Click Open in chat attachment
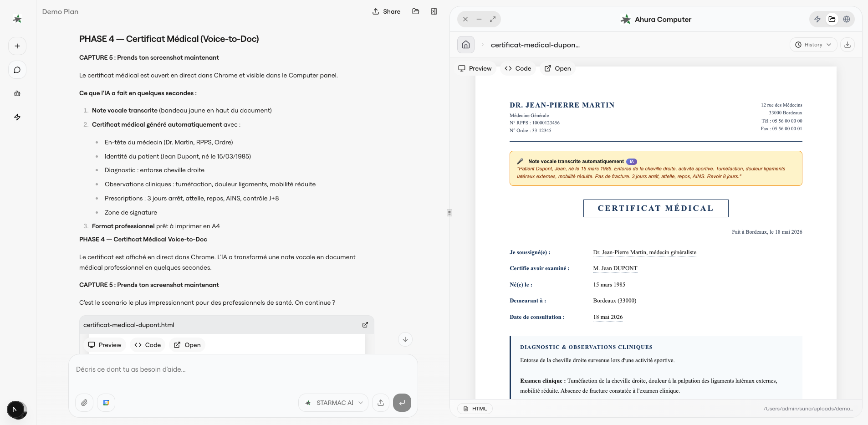Viewport: 868px width, 425px height. click(188, 345)
